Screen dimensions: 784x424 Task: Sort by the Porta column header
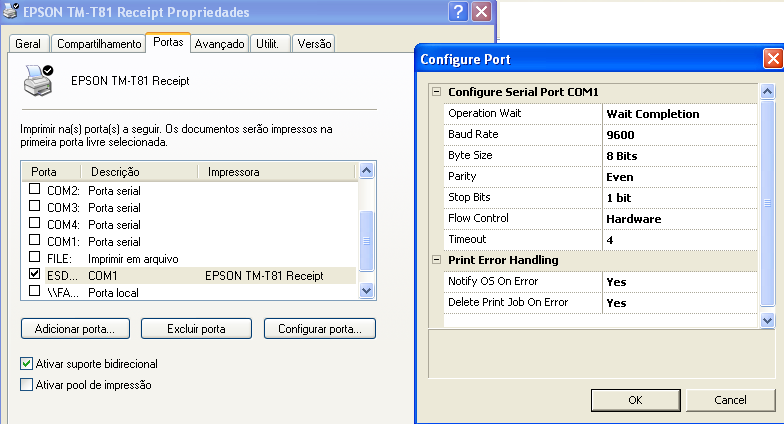pyautogui.click(x=52, y=172)
